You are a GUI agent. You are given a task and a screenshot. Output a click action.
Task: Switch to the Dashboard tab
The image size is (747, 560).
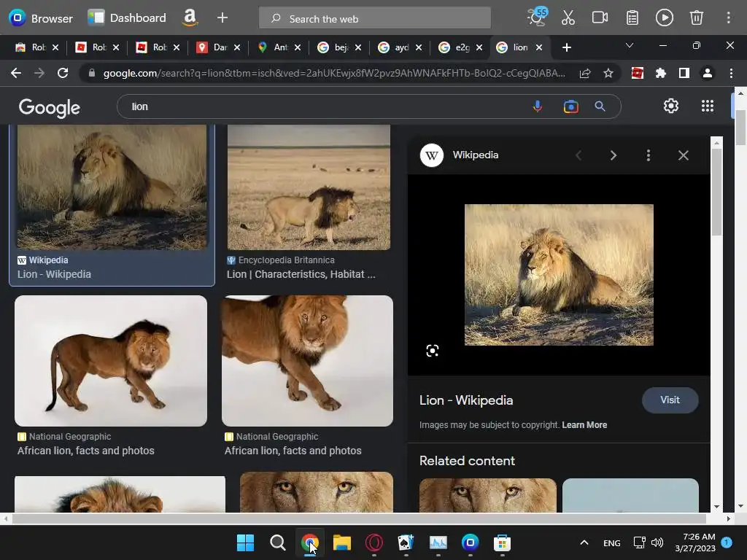coord(128,17)
